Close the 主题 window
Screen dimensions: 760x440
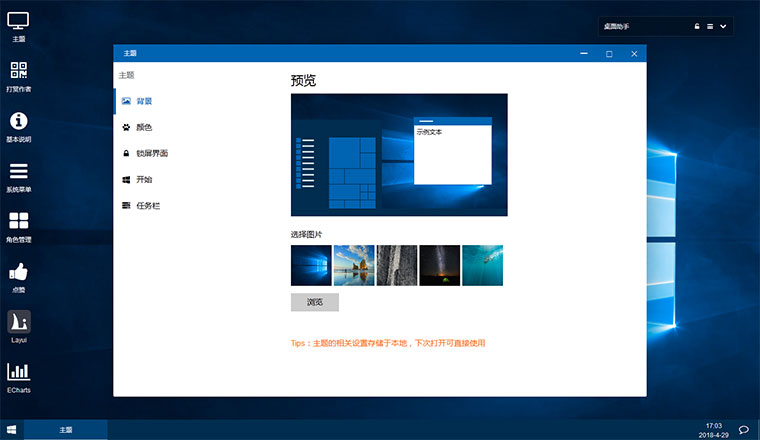(x=634, y=54)
